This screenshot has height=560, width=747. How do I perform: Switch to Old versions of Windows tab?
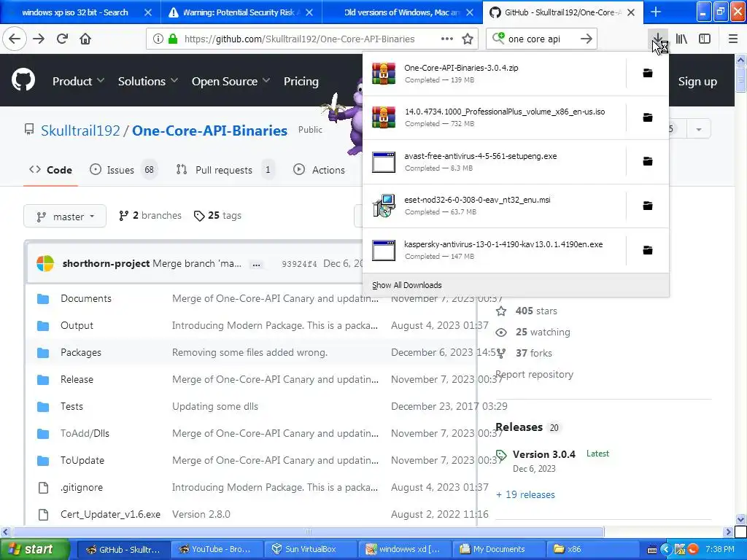pos(402,12)
